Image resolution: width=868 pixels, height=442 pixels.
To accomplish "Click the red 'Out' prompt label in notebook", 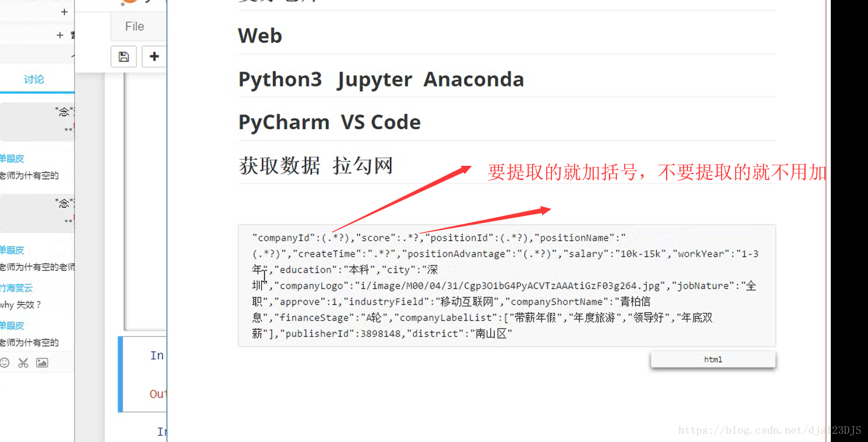I will (158, 394).
